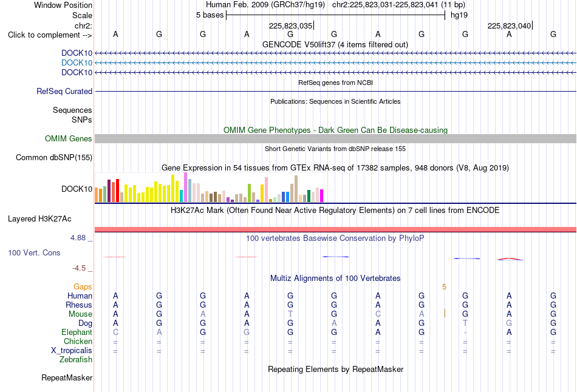Click the tall pink bar in the GTEx chart
This screenshot has width=577, height=392.
[266, 190]
